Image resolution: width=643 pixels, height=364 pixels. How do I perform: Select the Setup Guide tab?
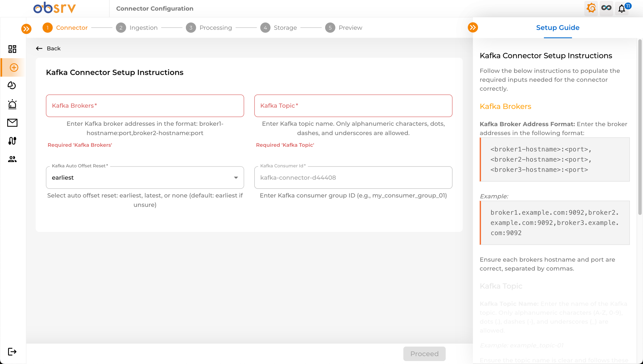[558, 28]
